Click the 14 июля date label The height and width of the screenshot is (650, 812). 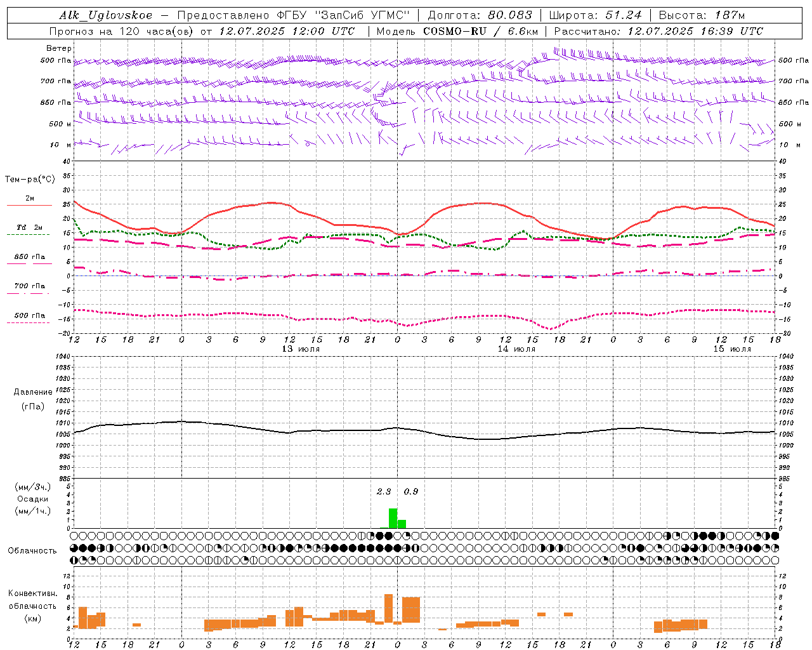[x=516, y=349]
